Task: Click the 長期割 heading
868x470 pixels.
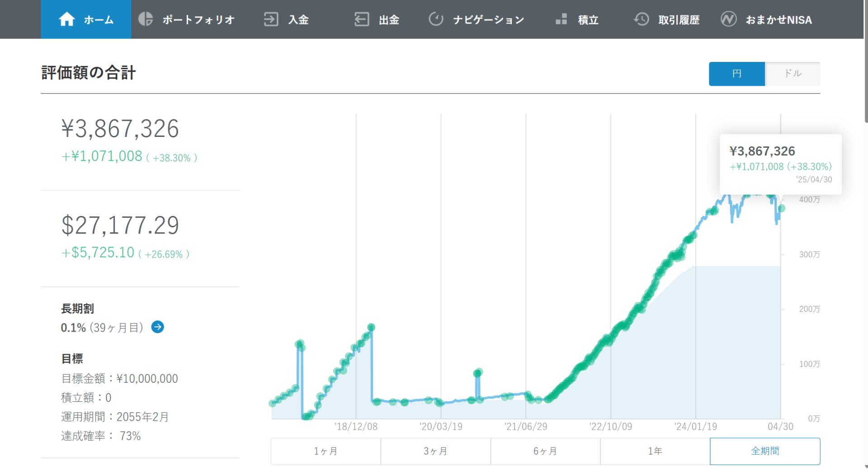Action: pos(77,309)
